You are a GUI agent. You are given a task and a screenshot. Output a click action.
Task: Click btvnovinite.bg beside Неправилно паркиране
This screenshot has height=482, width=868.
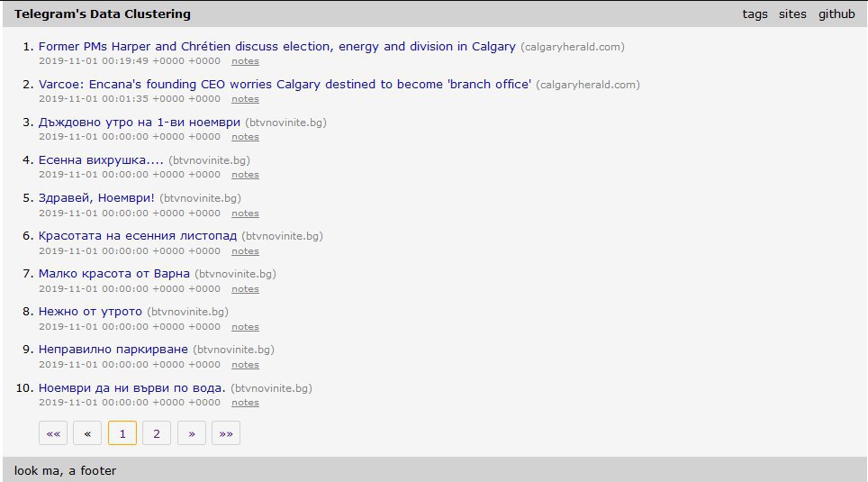233,350
